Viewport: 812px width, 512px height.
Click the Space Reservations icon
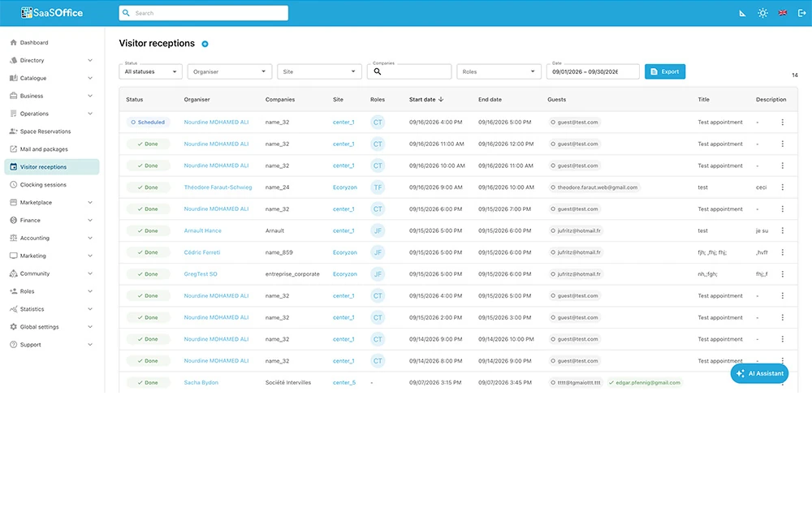coord(14,131)
